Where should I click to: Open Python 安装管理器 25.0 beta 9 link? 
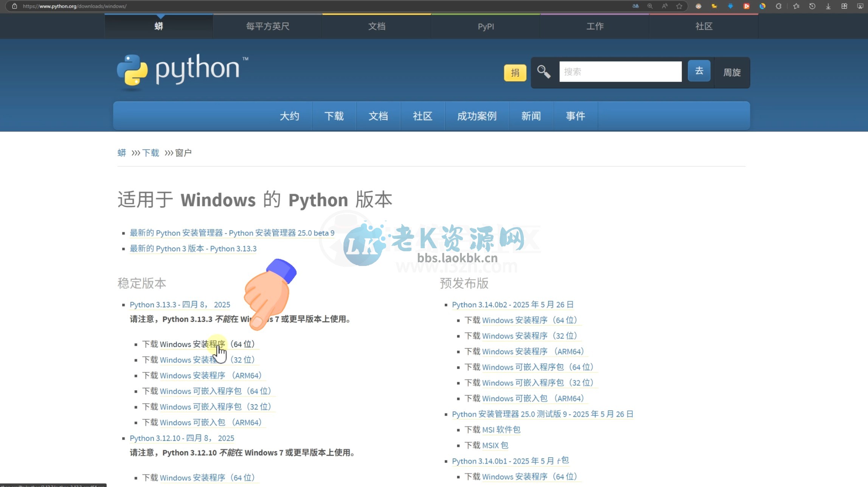point(232,233)
